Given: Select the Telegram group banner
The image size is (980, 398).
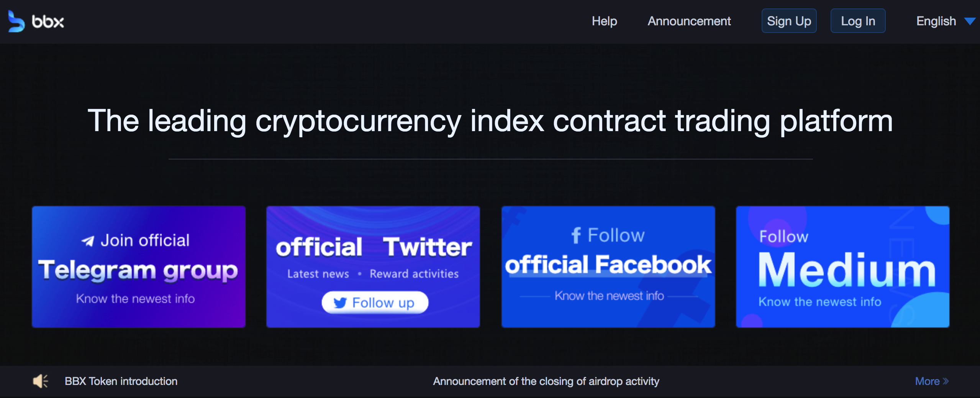Looking at the screenshot, I should pyautogui.click(x=138, y=267).
